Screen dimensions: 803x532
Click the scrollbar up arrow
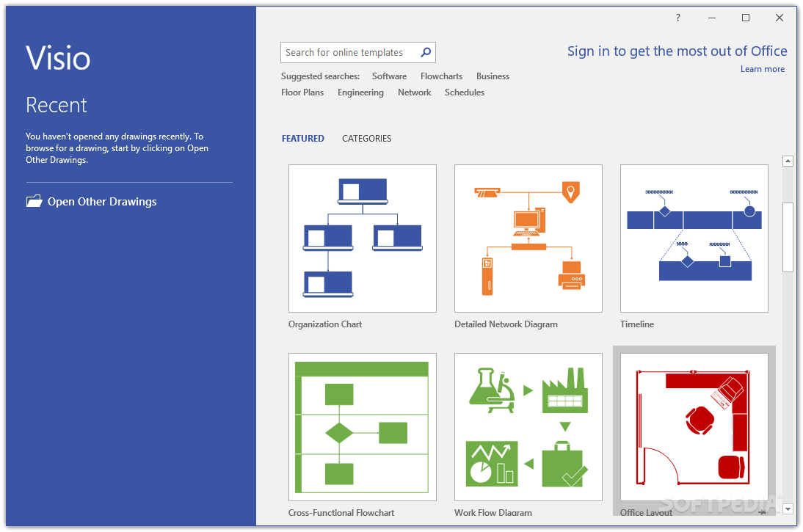(x=788, y=161)
